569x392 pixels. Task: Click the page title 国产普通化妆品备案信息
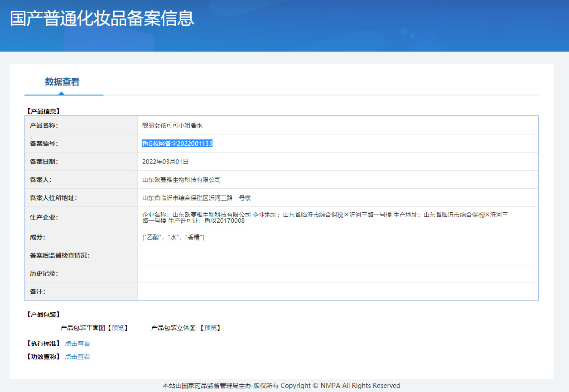pos(102,18)
